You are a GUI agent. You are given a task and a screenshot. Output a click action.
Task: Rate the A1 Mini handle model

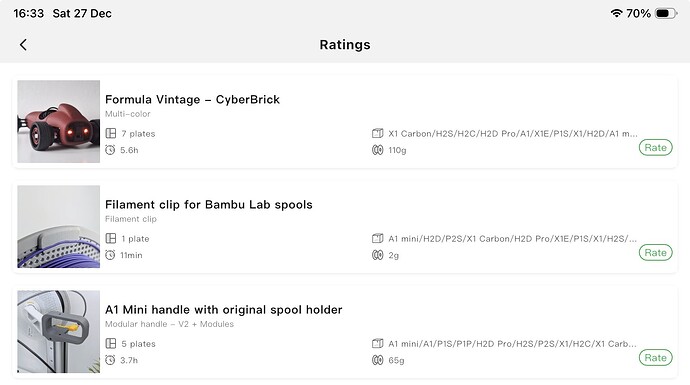click(655, 358)
